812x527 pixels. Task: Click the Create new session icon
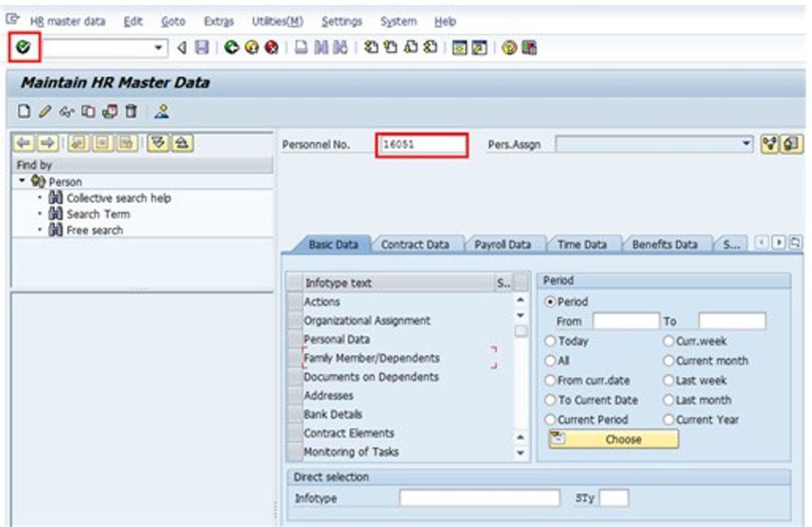(x=460, y=48)
